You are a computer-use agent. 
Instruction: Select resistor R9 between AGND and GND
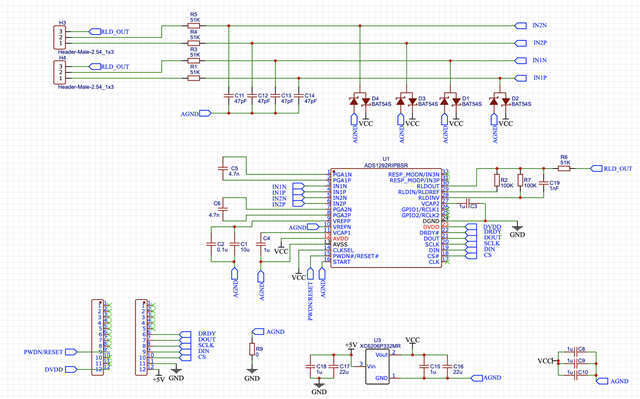coord(252,349)
